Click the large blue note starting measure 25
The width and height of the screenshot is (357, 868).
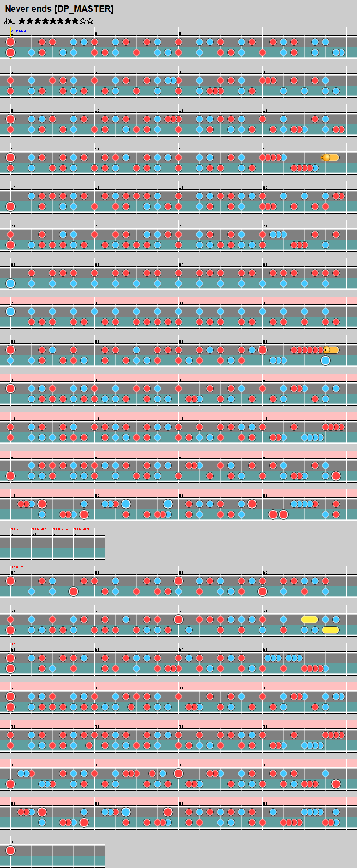(10, 283)
